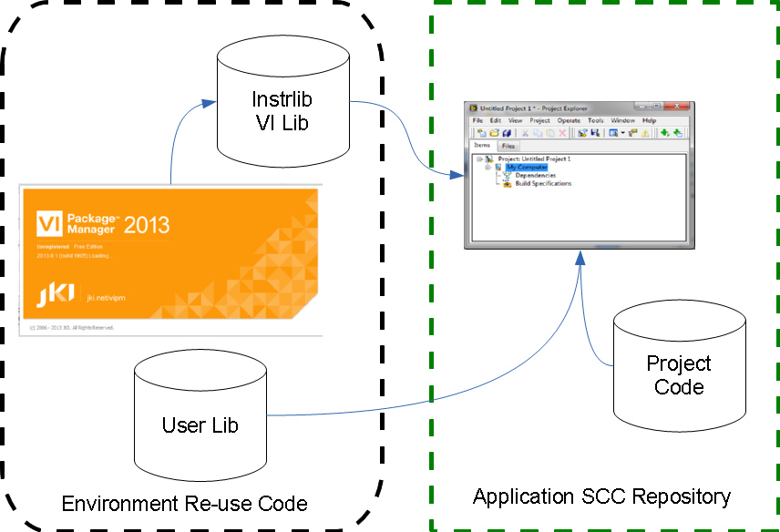Open the Operate menu
The width and height of the screenshot is (780, 532).
(x=570, y=120)
